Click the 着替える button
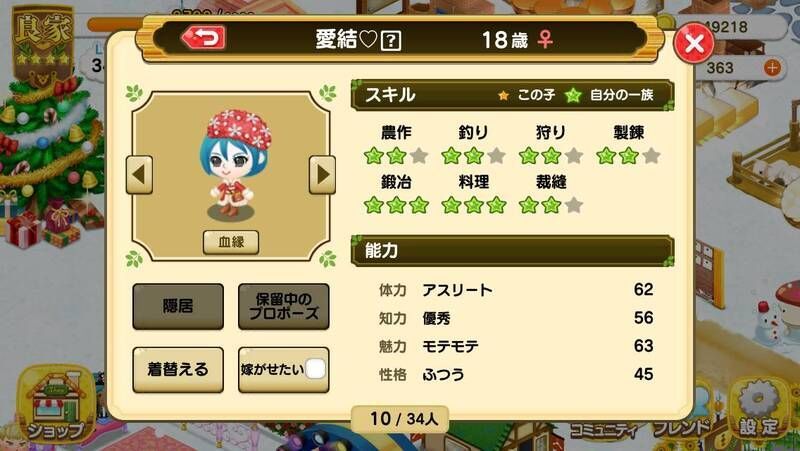 (178, 369)
